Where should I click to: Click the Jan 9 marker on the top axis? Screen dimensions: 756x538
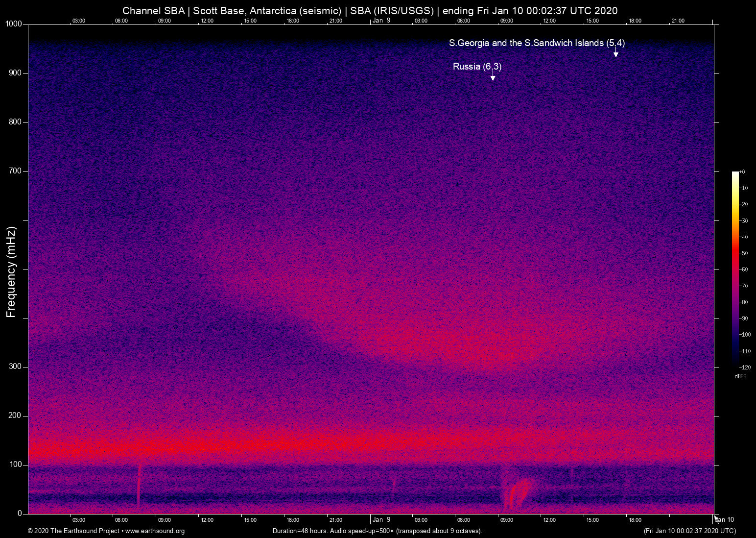[x=381, y=21]
